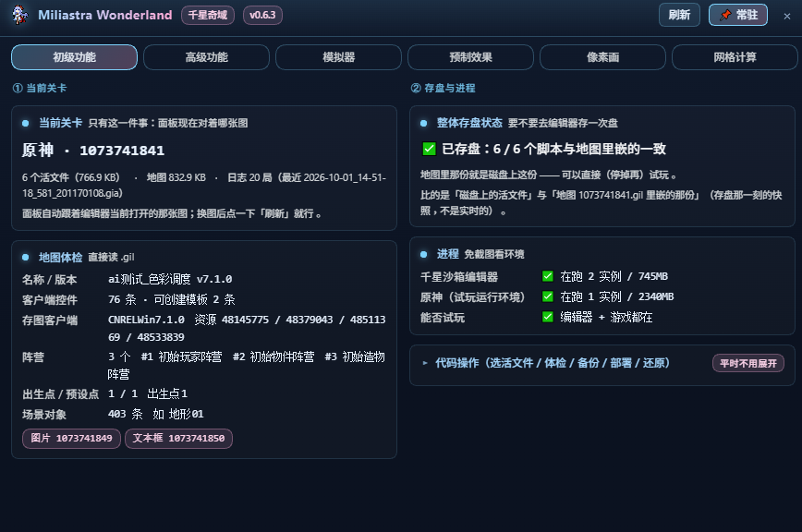
Task: Click the CNRELWin7.1.0 client value
Action: pos(146,320)
